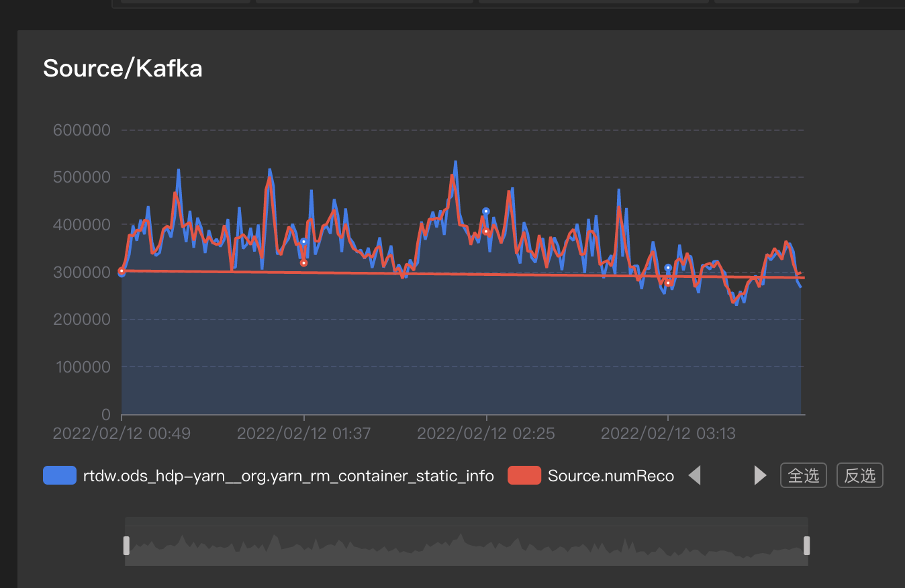Click blue data point at 03:13
This screenshot has width=905, height=588.
click(668, 268)
